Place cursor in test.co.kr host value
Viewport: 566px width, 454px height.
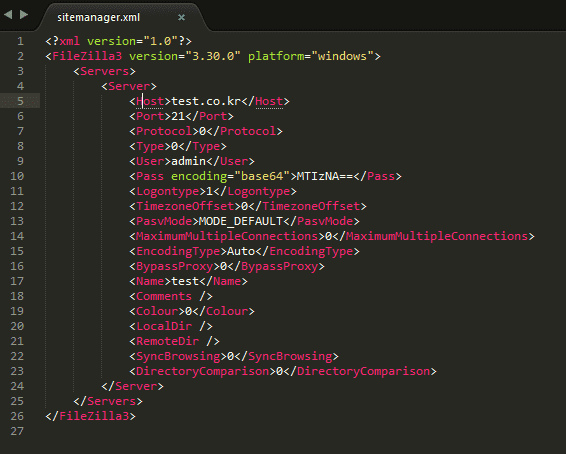[x=206, y=101]
